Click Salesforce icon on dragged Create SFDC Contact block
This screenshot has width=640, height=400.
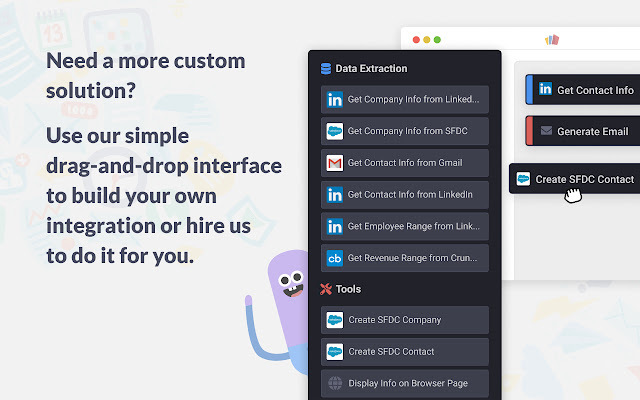pyautogui.click(x=523, y=179)
